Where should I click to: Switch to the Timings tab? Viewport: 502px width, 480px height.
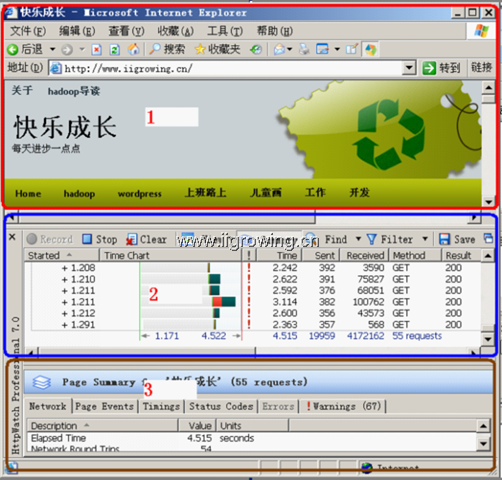(x=161, y=407)
